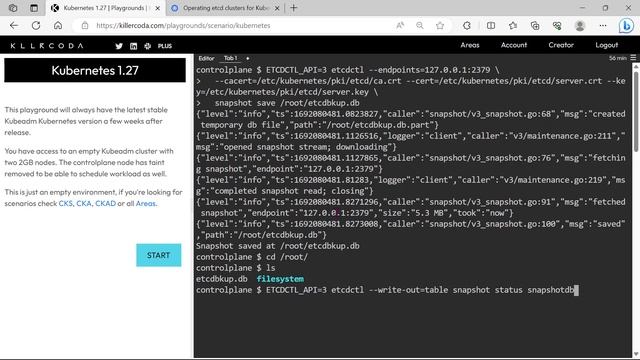Reload the current page
Viewport: 640px width, 360px height.
(36, 25)
